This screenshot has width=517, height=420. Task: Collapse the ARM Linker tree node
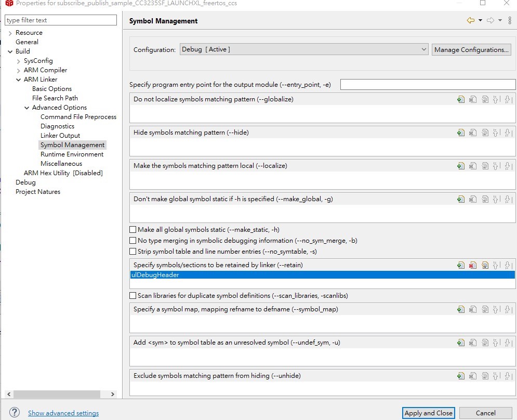[19, 80]
